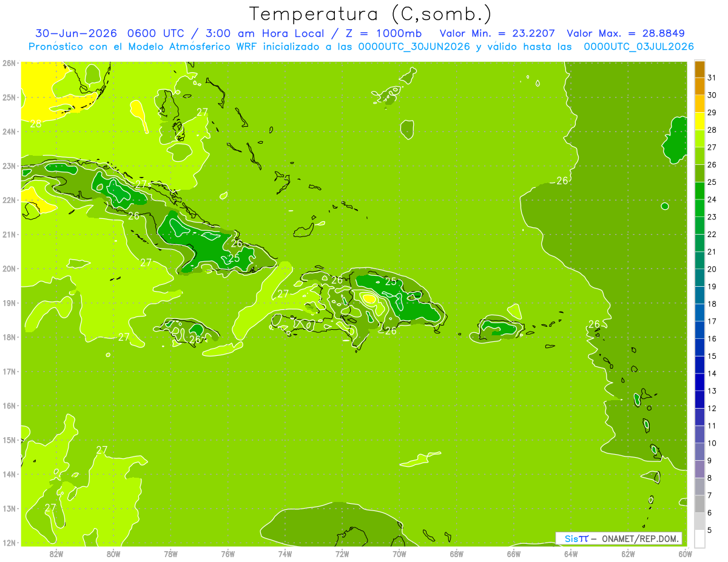Image resolution: width=728 pixels, height=562 pixels.
Task: Click the "26N" latitude axis label
Action: pos(8,63)
